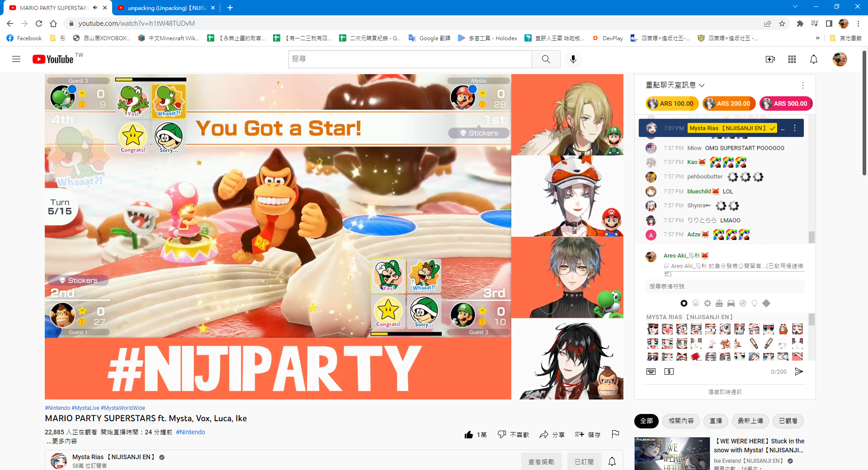The width and height of the screenshot is (868, 470).
Task: Select the 已觀看 filter chip
Action: tap(788, 421)
